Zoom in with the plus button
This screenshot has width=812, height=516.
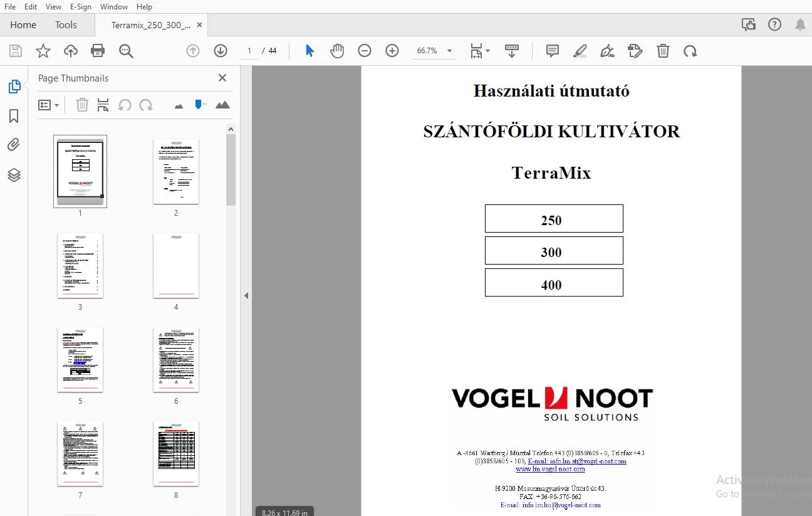pos(392,51)
